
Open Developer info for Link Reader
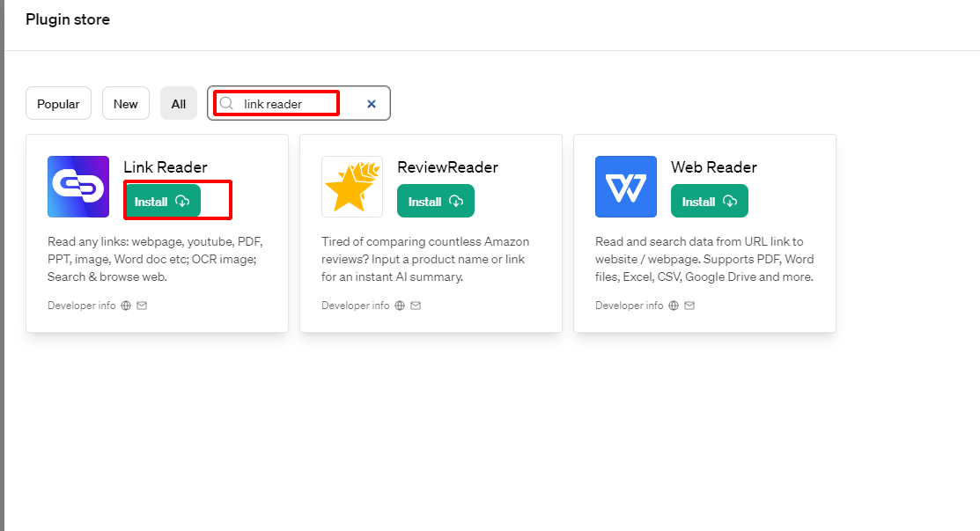(81, 305)
